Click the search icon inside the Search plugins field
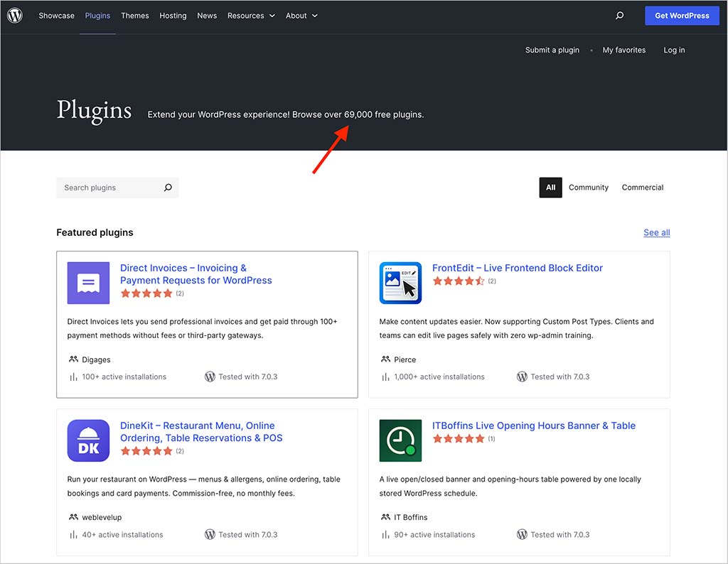Image resolution: width=728 pixels, height=564 pixels. [168, 188]
